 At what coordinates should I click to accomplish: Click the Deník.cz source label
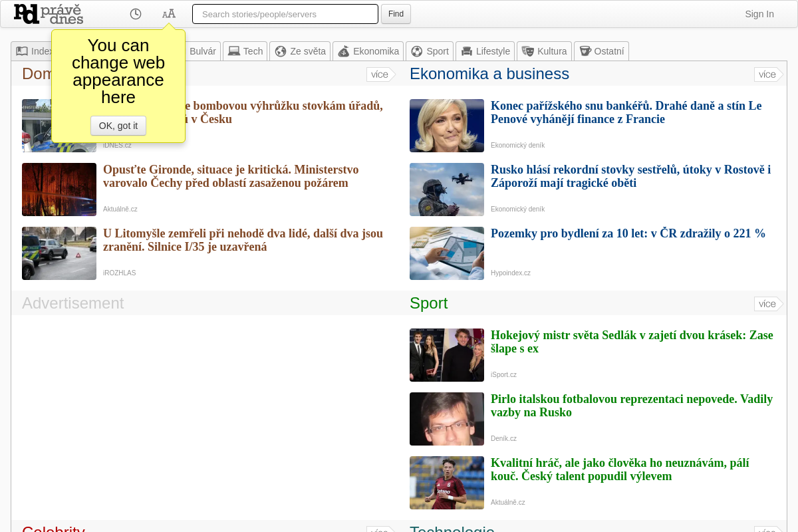coord(503,439)
